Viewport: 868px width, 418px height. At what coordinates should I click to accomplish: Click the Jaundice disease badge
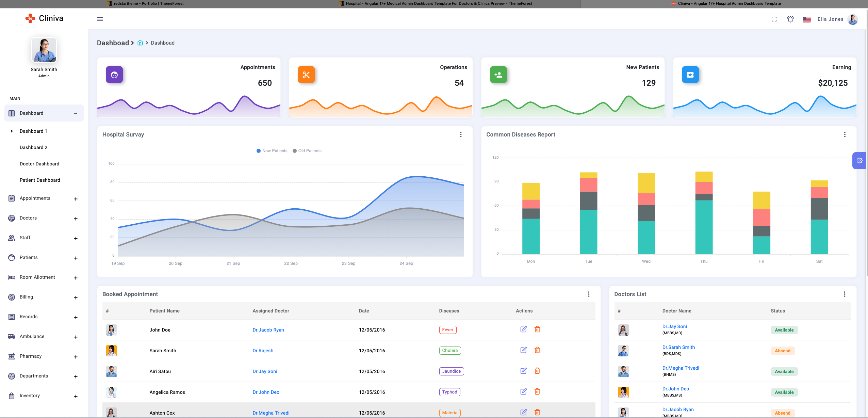click(452, 371)
